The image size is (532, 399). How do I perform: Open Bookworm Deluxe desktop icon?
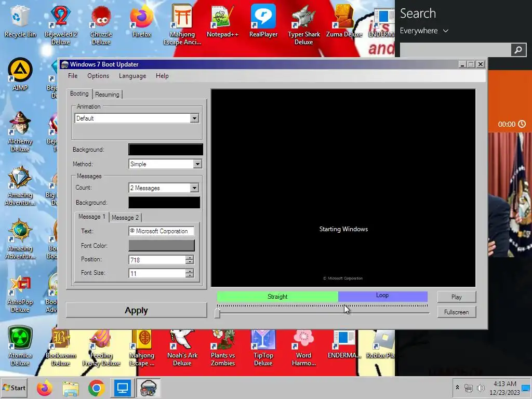point(60,348)
